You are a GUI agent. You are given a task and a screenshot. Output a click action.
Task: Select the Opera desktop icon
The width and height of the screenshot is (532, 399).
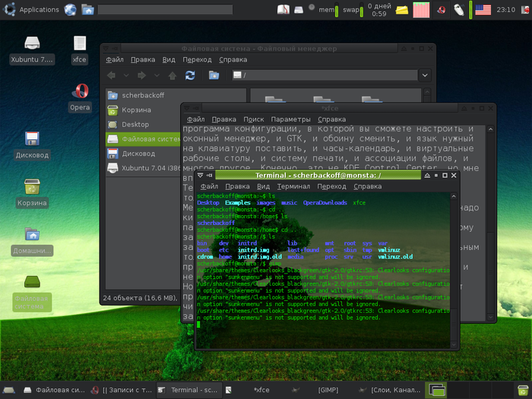click(80, 98)
